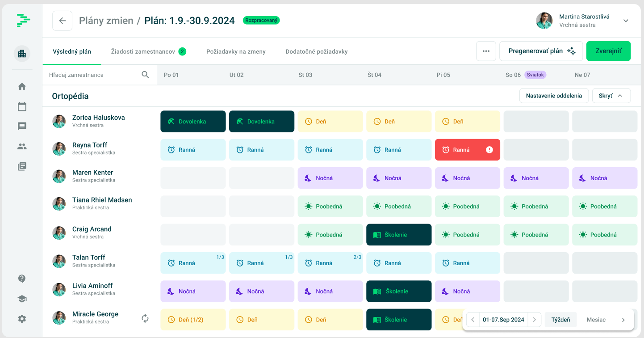This screenshot has width=644, height=338.
Task: Expand the Martina Starostlivá user menu
Action: (x=626, y=21)
